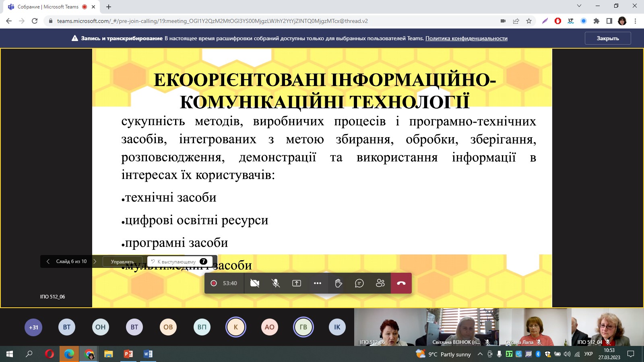Expand the +31 additional participants
This screenshot has width=644, height=362.
33,327
